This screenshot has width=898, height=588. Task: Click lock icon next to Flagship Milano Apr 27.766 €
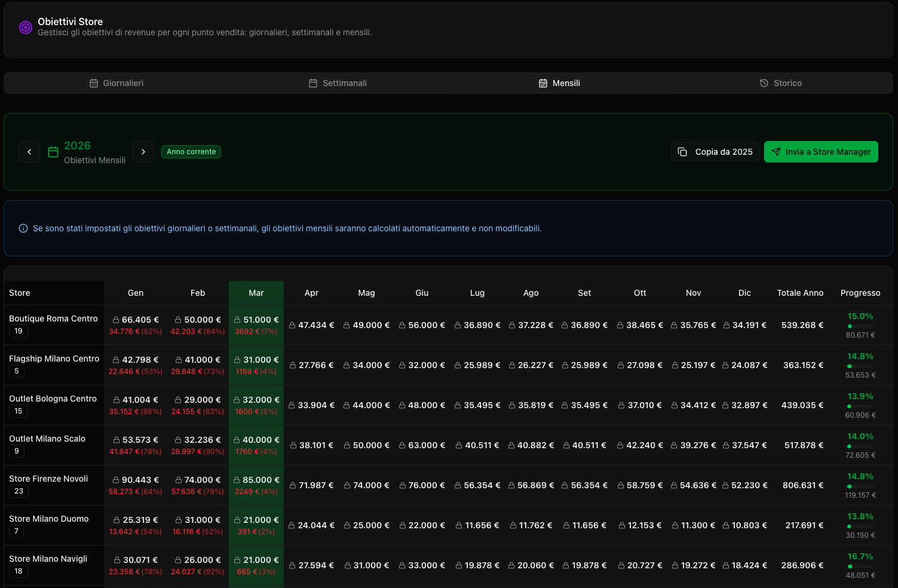tap(293, 365)
